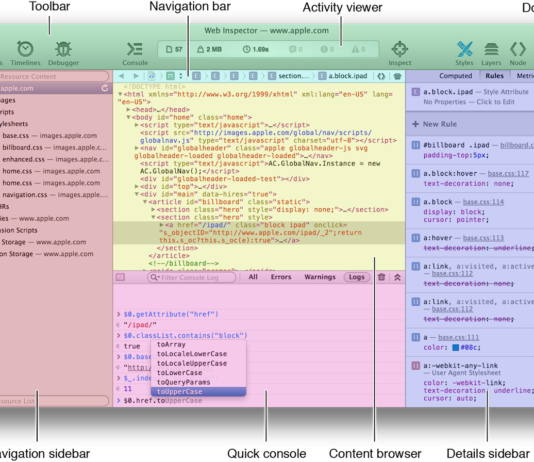Collapse the body id=home node
Image resolution: width=534 pixels, height=462 pixels.
pyautogui.click(x=128, y=117)
